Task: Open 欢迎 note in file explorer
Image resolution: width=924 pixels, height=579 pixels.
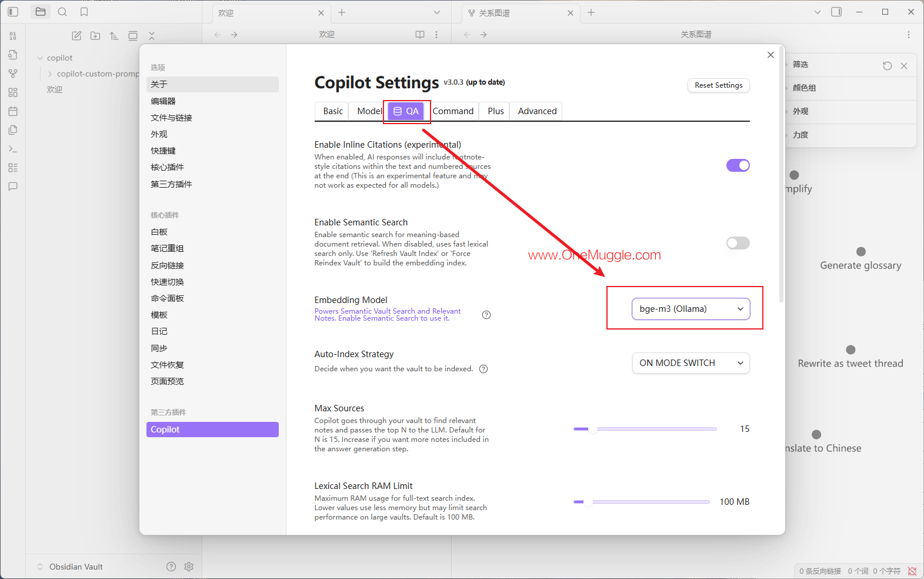Action: (x=55, y=89)
